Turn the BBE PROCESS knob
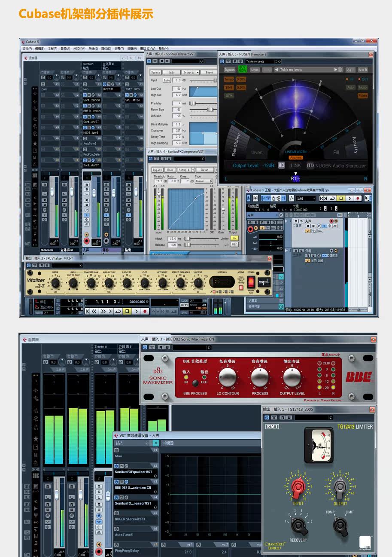The image size is (392, 557). point(260,377)
